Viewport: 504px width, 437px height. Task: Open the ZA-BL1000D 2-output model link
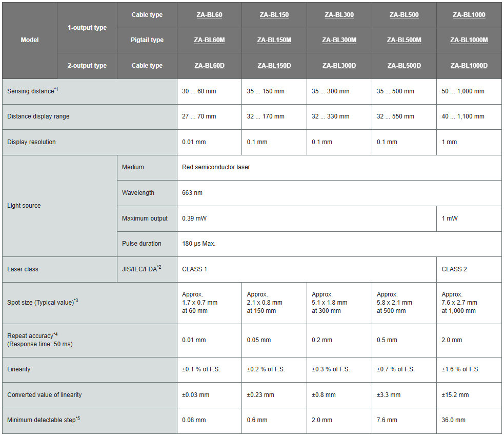469,66
